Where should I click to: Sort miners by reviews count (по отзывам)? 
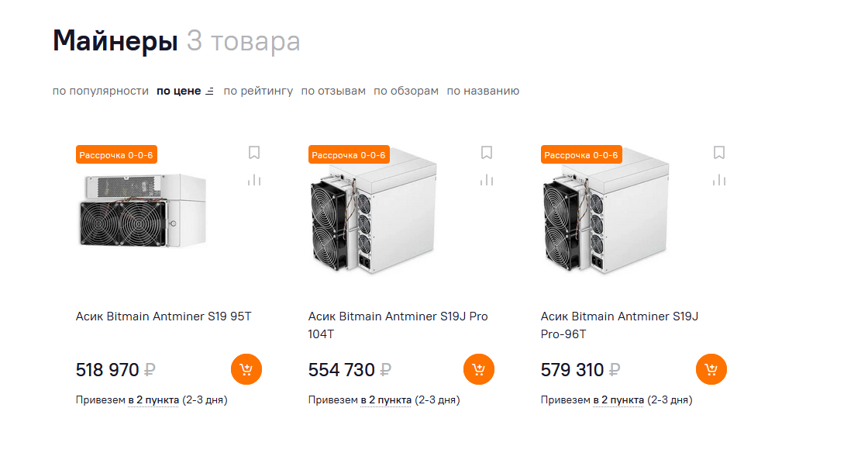tap(333, 91)
